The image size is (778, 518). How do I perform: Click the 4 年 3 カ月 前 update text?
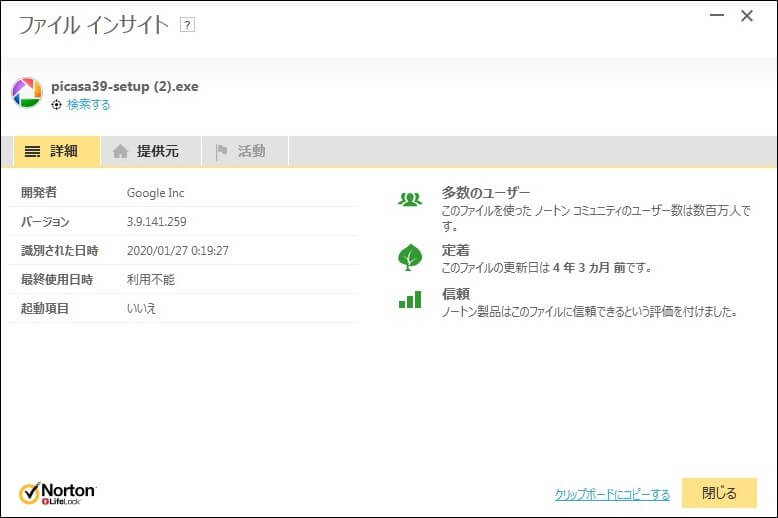click(589, 268)
